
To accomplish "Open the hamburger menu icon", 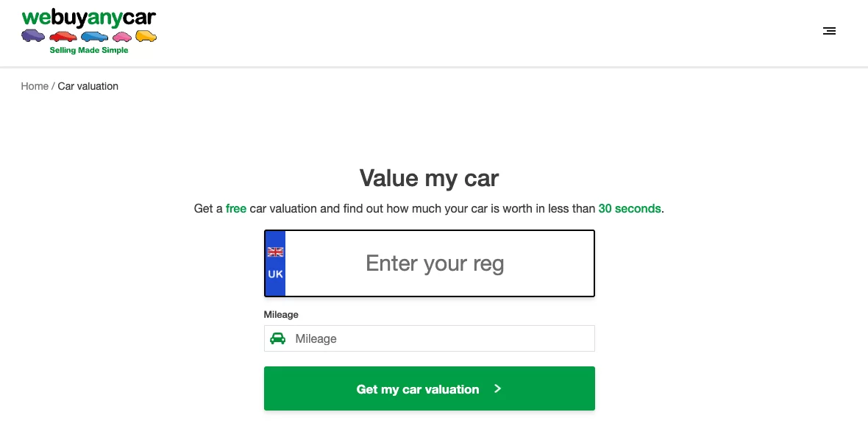I will coord(829,31).
